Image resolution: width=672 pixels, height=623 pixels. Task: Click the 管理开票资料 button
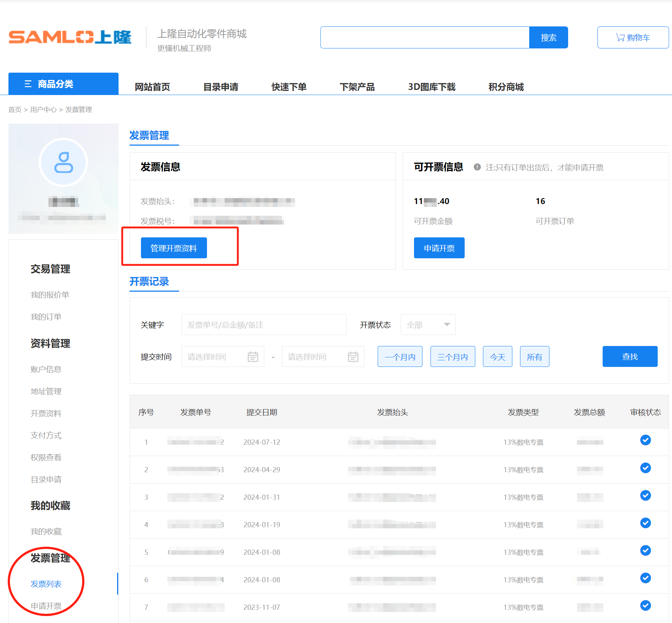[x=174, y=248]
